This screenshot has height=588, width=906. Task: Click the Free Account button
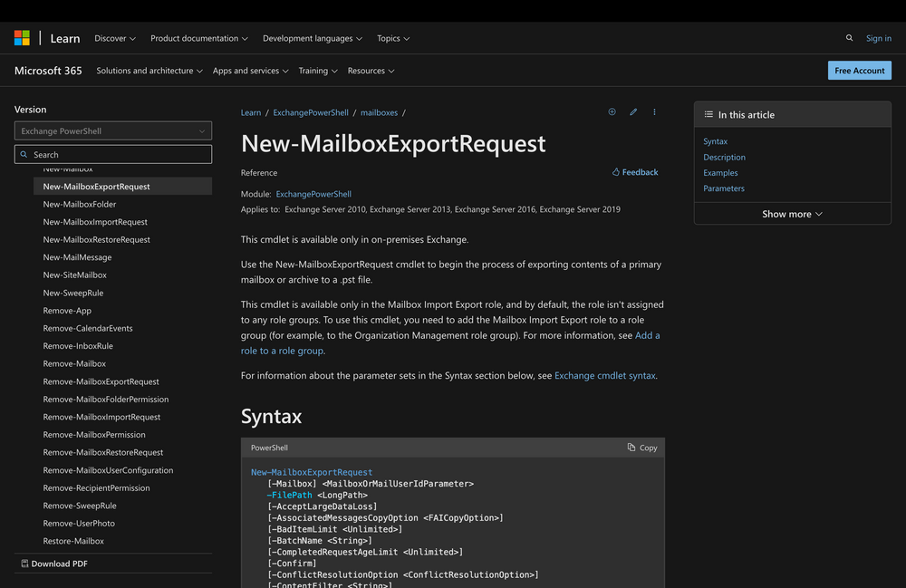click(859, 70)
